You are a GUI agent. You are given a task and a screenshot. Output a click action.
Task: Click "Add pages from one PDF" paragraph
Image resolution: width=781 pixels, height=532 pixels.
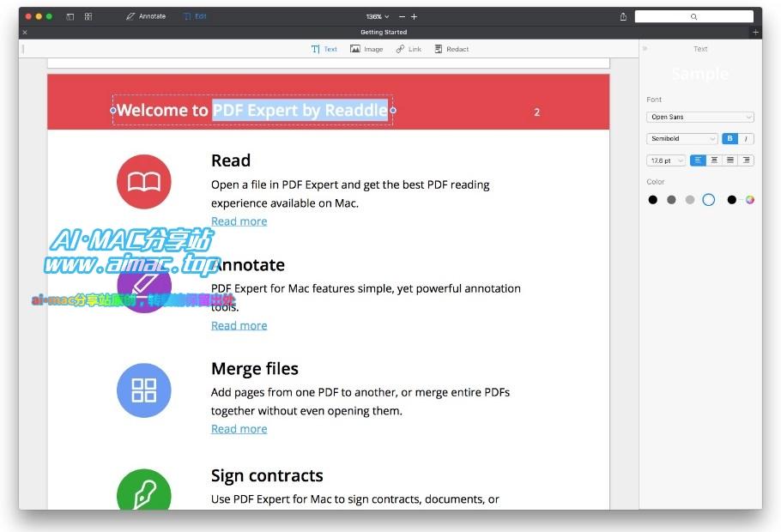(x=360, y=402)
